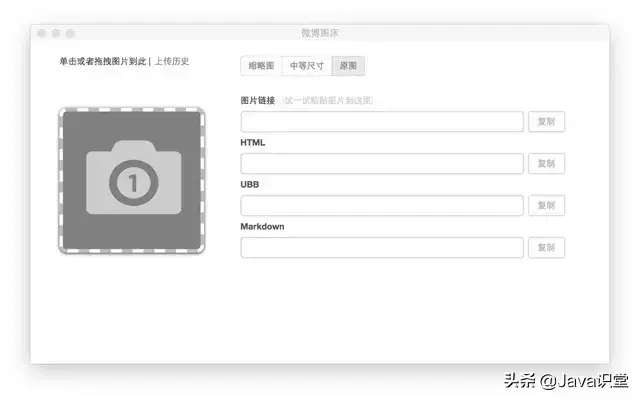Image resolution: width=640 pixels, height=400 pixels.
Task: Focus the 图片链接 input field
Action: tap(382, 122)
